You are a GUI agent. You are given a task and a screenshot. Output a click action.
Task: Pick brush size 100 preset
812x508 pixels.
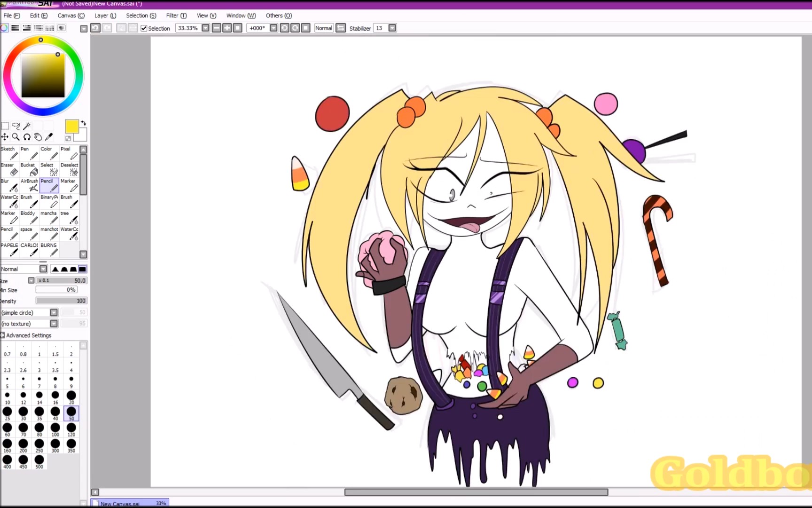[55, 429]
